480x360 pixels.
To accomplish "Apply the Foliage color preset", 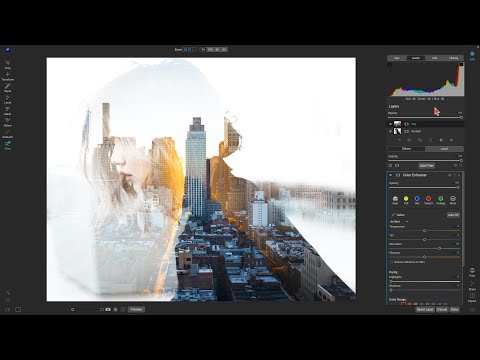I will click(x=441, y=199).
